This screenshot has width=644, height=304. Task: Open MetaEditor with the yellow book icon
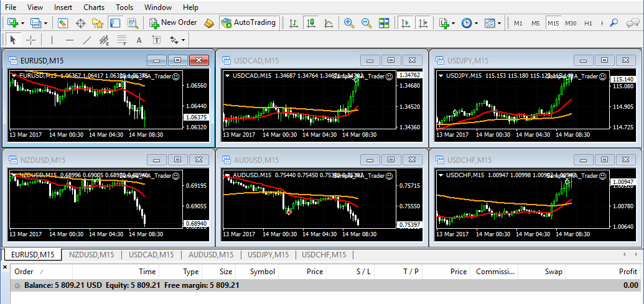[x=209, y=23]
